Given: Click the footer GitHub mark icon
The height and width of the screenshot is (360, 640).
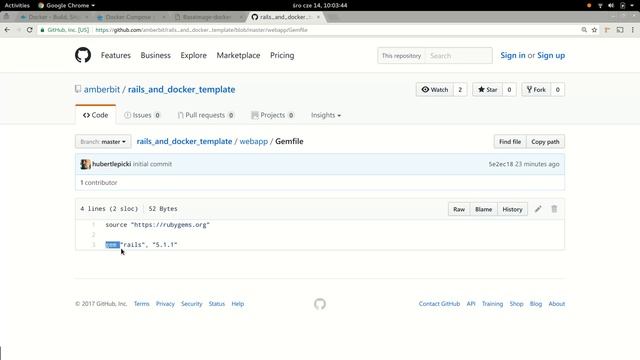Looking at the screenshot, I should 320,304.
